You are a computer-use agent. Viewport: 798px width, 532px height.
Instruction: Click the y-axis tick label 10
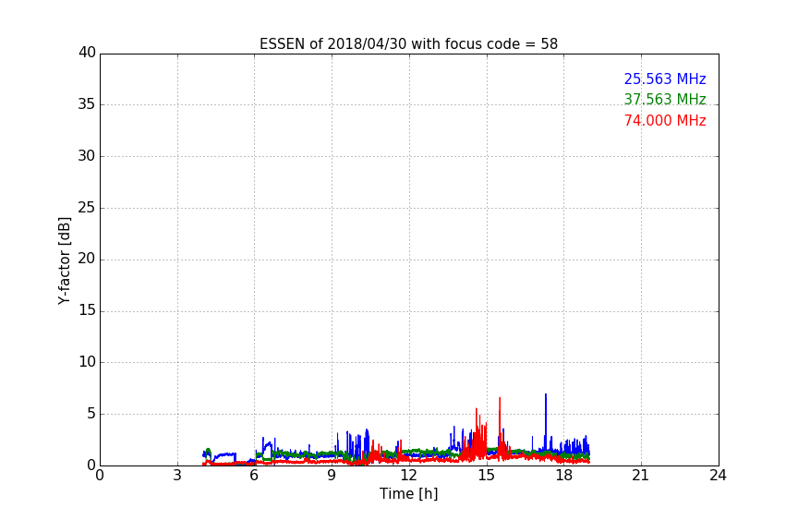pos(87,362)
